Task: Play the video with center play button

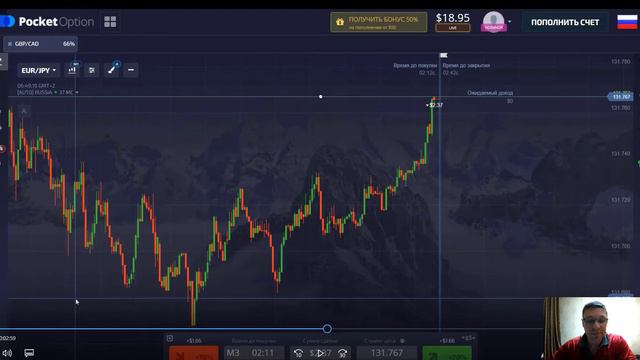Action: tap(320, 353)
